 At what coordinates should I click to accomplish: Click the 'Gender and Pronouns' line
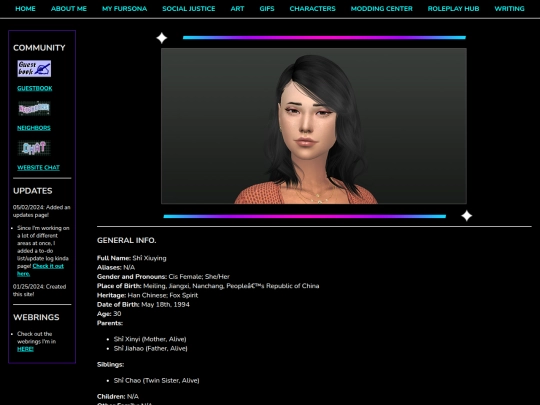click(x=163, y=277)
